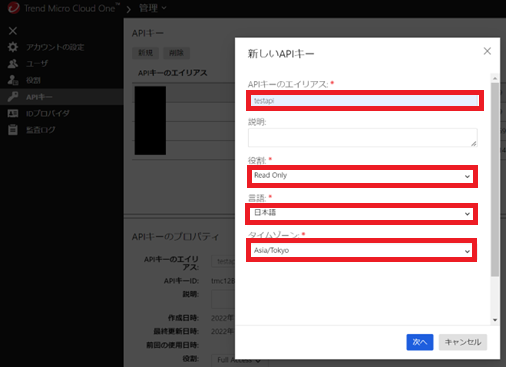This screenshot has height=367, width=506.
Task: Click the キャンセル button
Action: tap(463, 342)
